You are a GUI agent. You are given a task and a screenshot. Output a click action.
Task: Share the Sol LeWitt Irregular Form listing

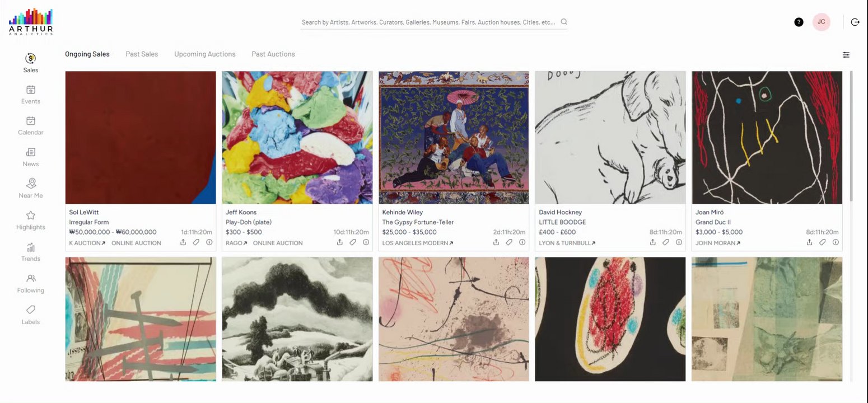coord(183,242)
